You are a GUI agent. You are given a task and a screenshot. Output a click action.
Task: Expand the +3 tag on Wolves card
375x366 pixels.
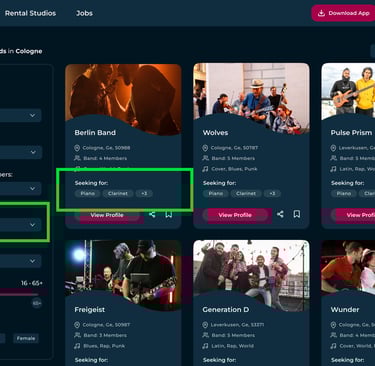272,193
